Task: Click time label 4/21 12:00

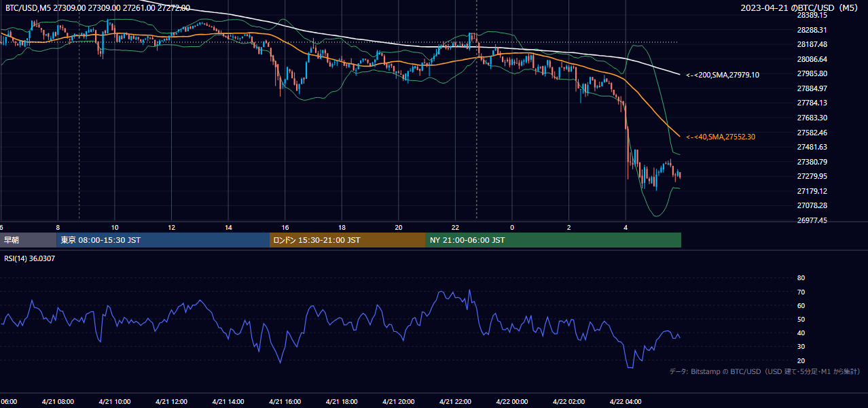Action: (171, 401)
